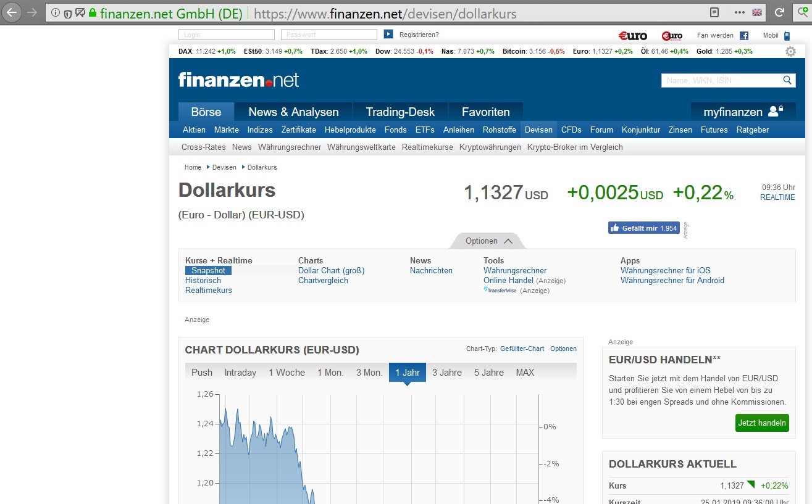Open the Historisch link
The image size is (812, 504).
click(x=203, y=280)
